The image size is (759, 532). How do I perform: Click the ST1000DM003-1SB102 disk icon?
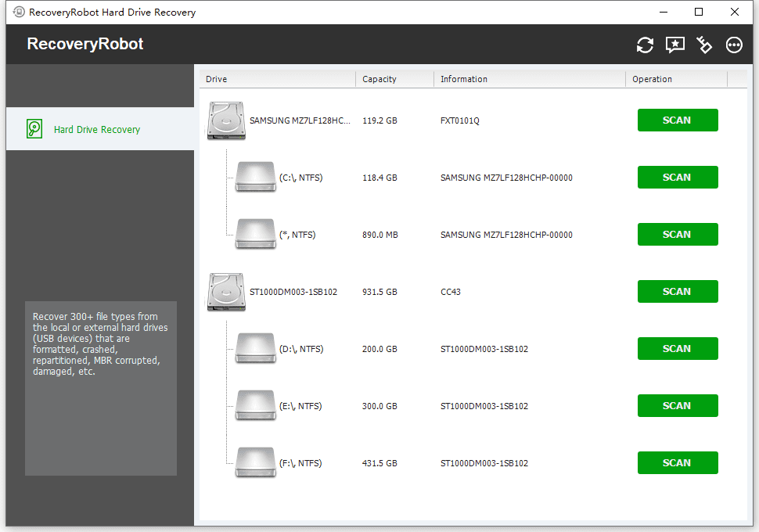(226, 293)
